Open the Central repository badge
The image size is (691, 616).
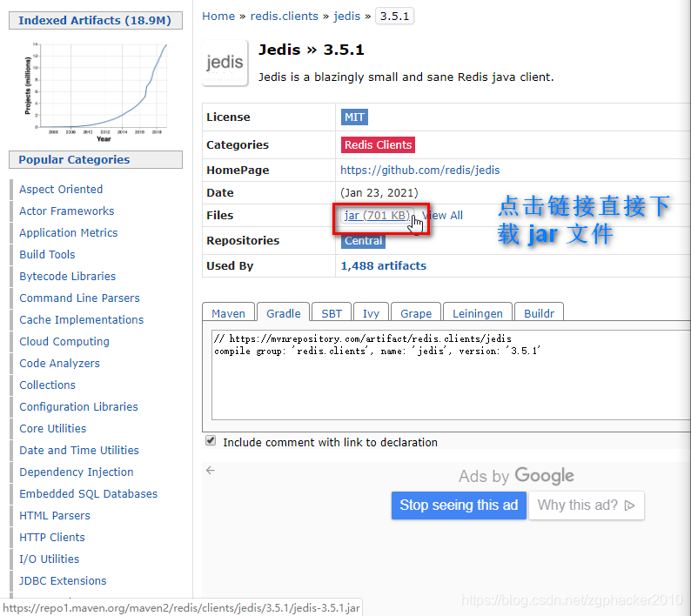point(363,241)
